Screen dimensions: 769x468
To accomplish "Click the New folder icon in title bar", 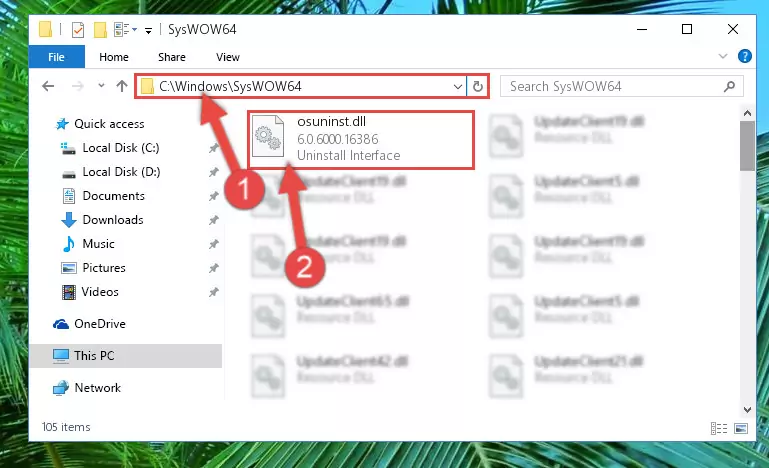I will pyautogui.click(x=100, y=30).
